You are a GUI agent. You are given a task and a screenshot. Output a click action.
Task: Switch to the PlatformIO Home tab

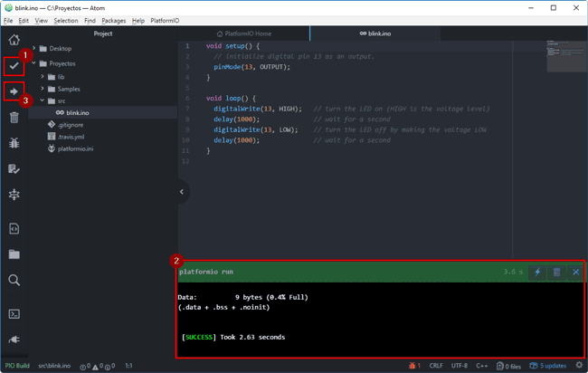(x=243, y=33)
